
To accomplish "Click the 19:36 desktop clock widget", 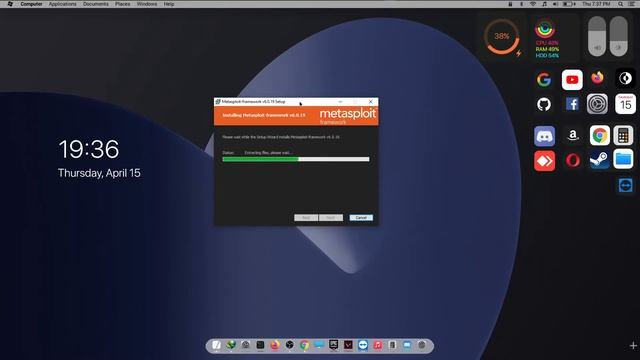I will pyautogui.click(x=89, y=149).
